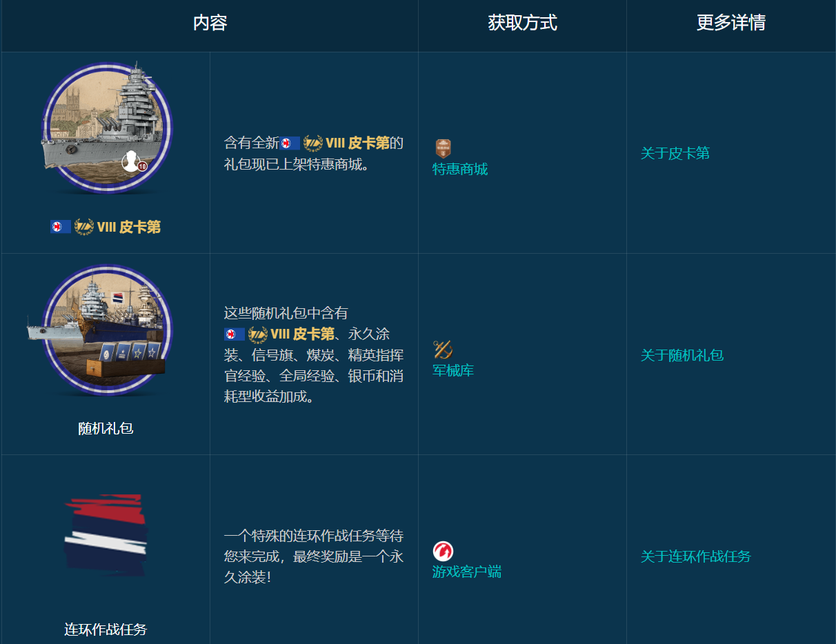This screenshot has width=836, height=644.
Task: Click the premium wreath icon inside the 随机礼包 description
Action: click(257, 334)
